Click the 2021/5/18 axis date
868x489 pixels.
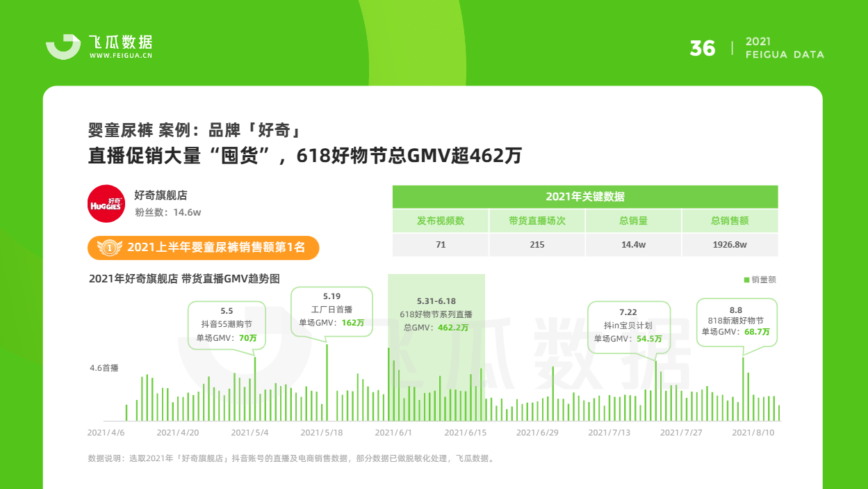(x=322, y=432)
